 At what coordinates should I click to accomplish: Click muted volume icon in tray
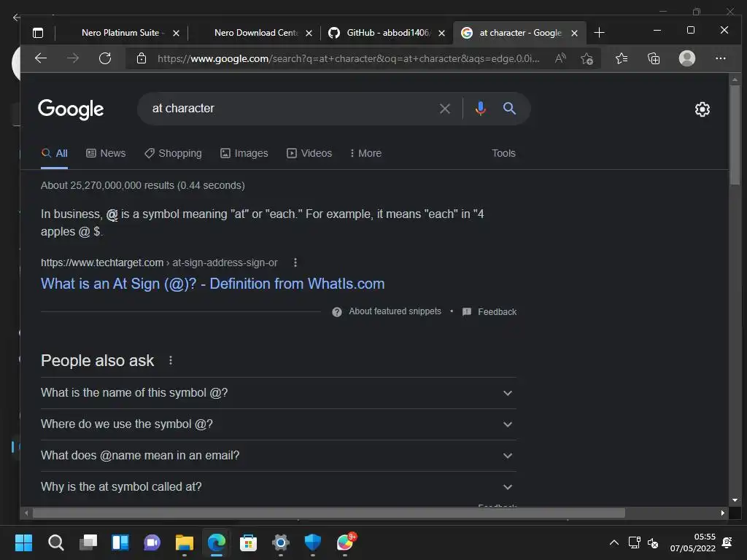[653, 542]
